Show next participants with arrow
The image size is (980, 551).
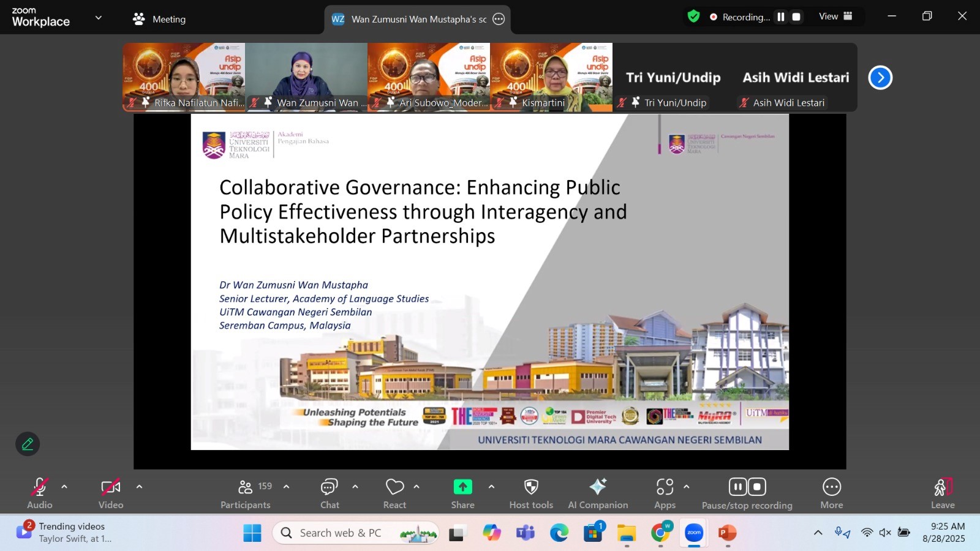[880, 78]
